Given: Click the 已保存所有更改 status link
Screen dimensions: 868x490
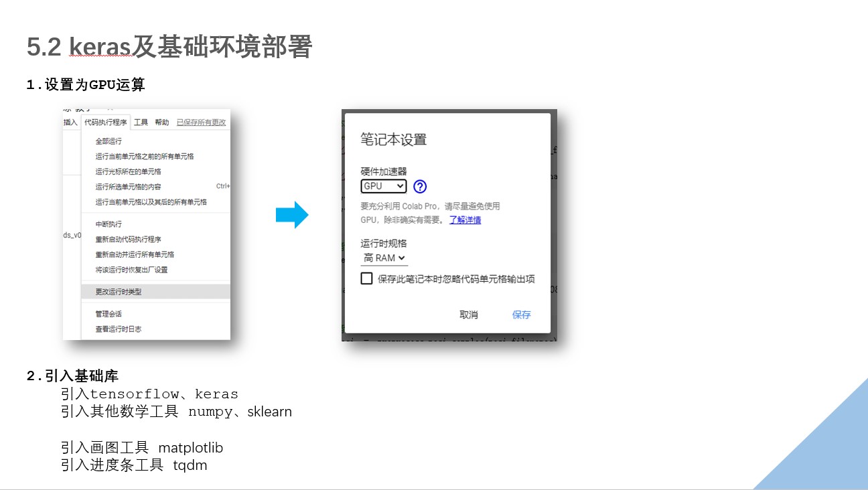Looking at the screenshot, I should 201,122.
